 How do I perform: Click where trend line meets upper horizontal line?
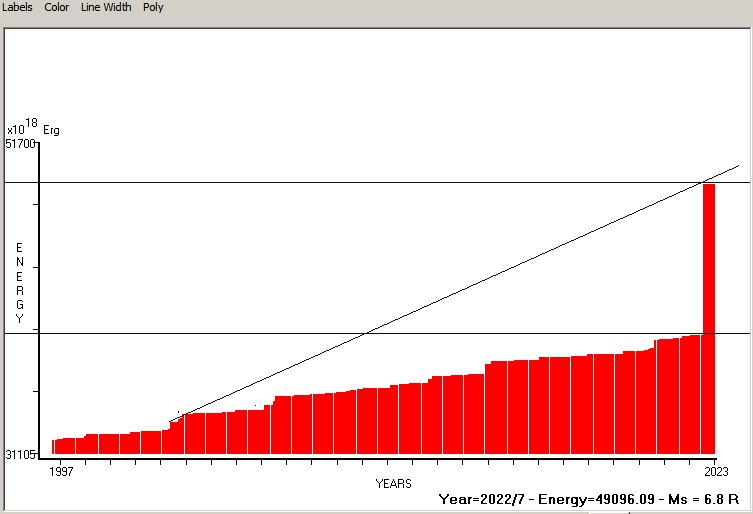(701, 183)
